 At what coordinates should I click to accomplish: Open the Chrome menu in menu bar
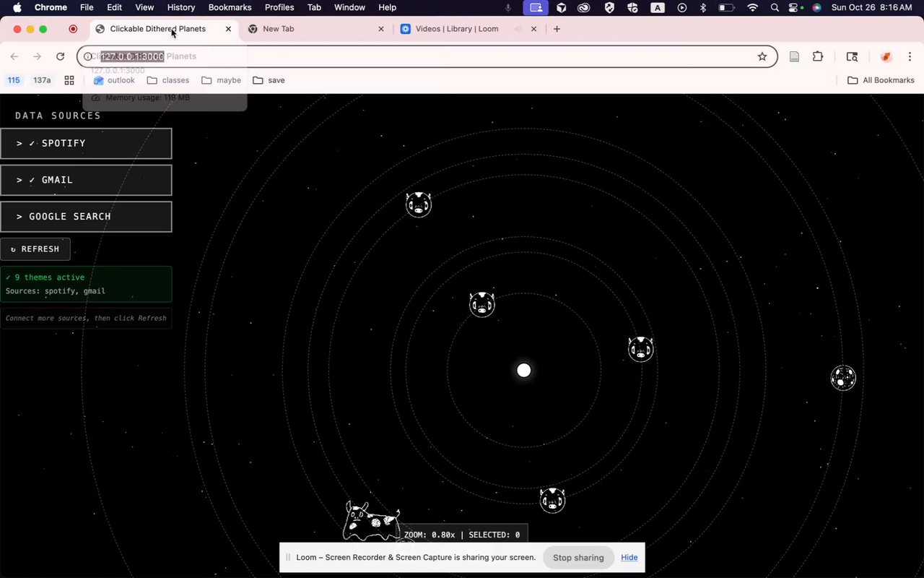click(x=51, y=7)
